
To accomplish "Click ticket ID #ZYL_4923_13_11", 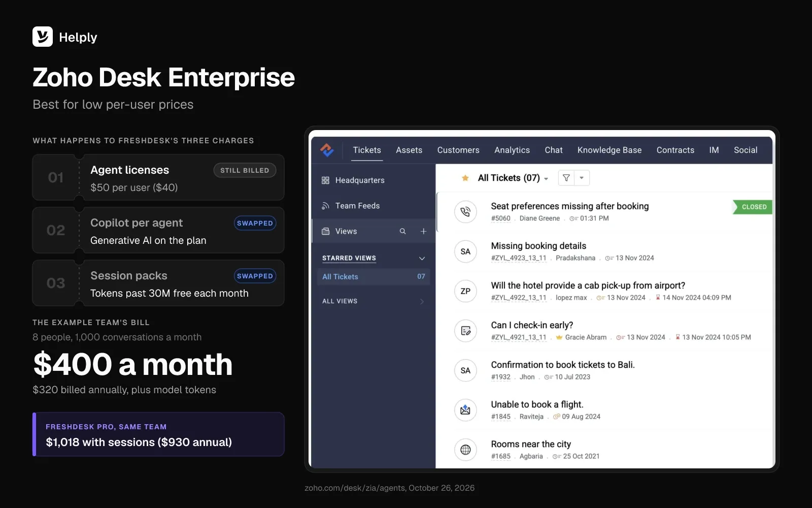I will click(x=519, y=258).
